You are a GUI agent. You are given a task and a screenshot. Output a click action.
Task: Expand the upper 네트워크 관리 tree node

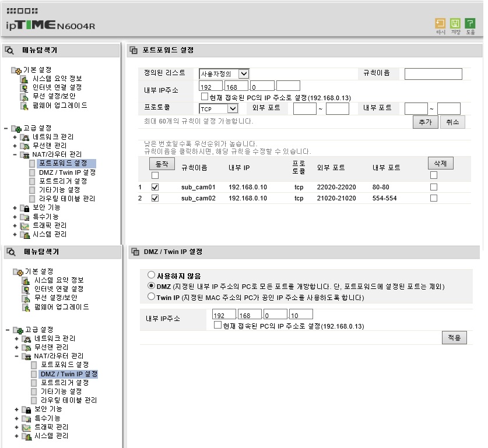(x=15, y=137)
